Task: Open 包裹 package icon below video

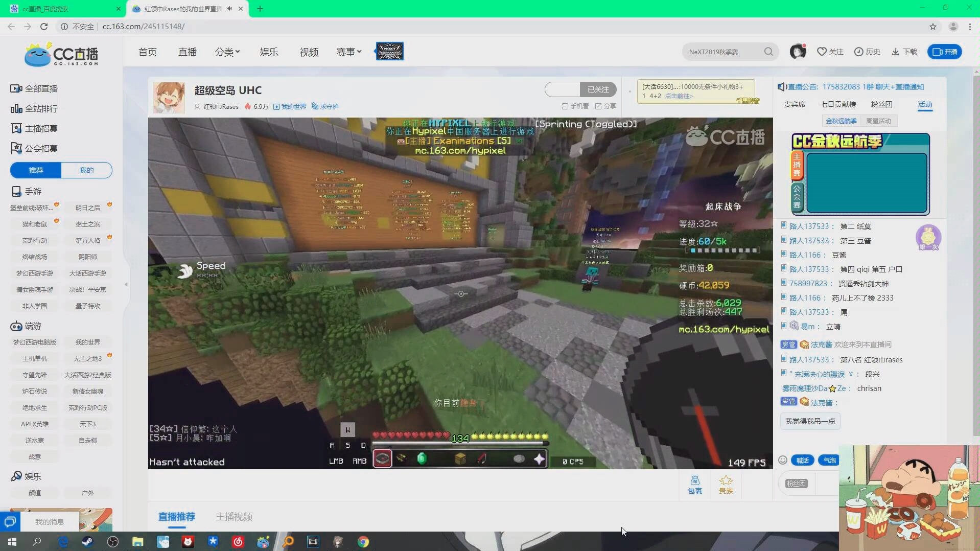Action: click(695, 485)
